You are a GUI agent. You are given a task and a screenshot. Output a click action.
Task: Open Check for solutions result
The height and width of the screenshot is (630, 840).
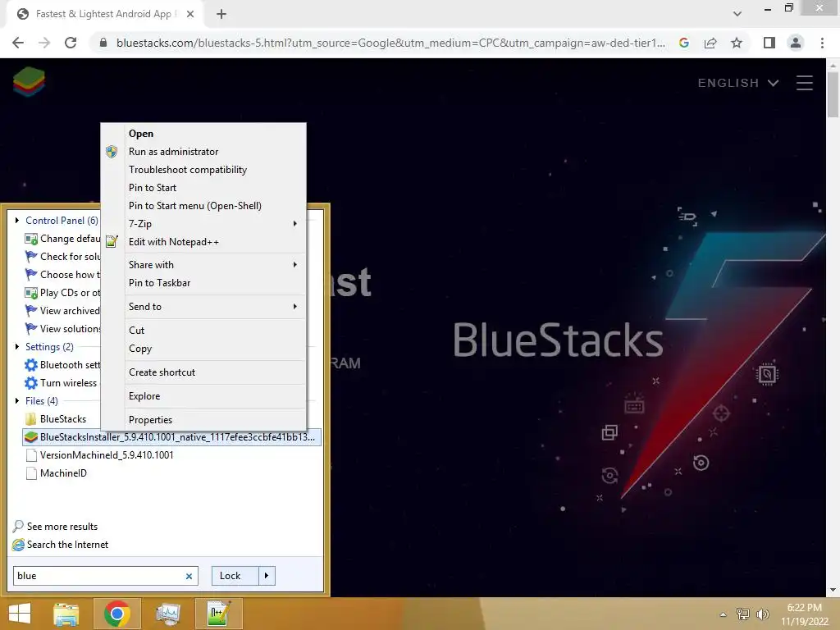[62, 257]
